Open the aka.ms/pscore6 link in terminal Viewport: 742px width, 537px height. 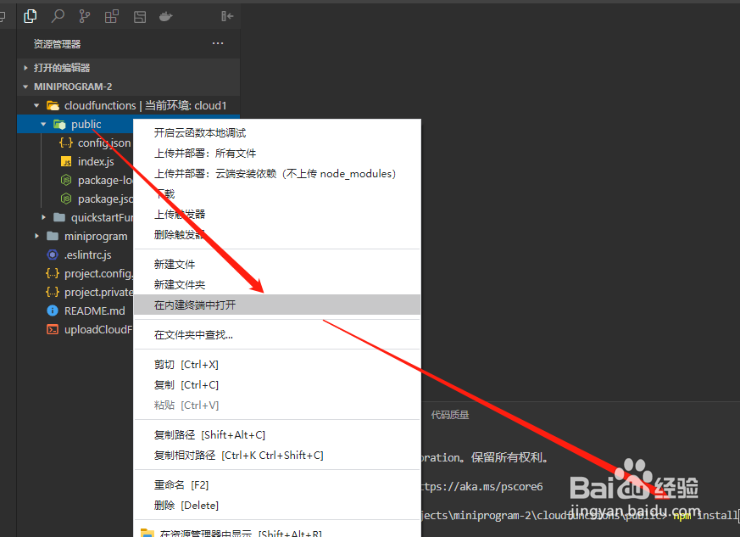click(x=482, y=486)
